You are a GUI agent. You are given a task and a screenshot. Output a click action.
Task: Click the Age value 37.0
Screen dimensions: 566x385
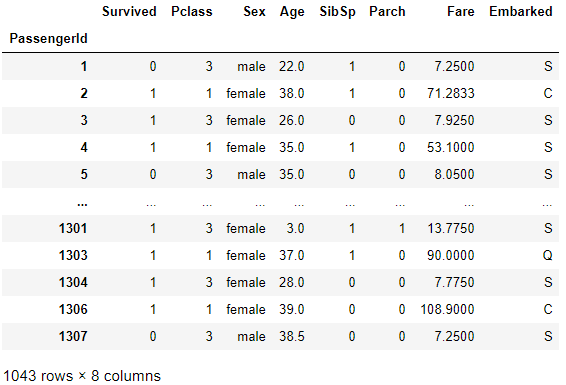pos(292,255)
